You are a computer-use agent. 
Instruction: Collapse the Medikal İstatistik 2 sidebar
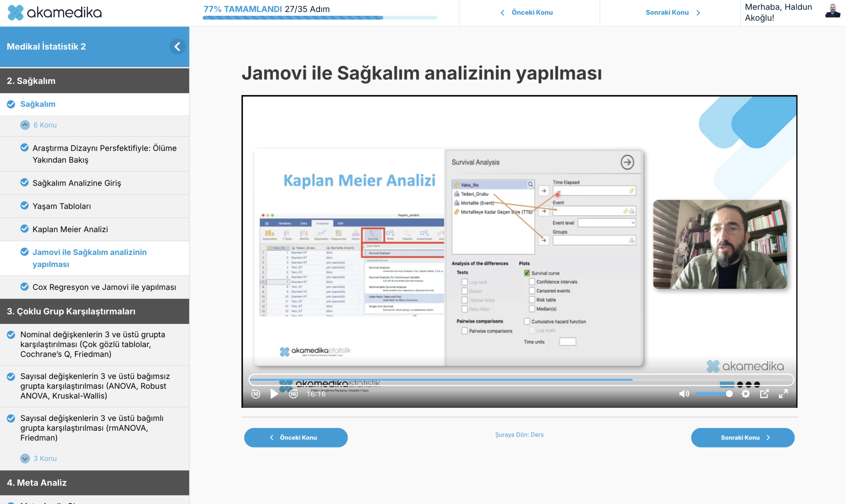[177, 47]
